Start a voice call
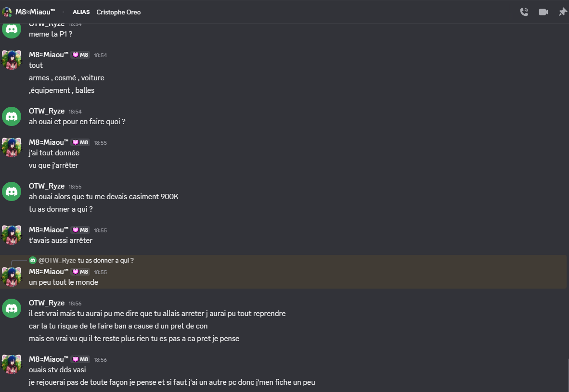 click(x=524, y=12)
